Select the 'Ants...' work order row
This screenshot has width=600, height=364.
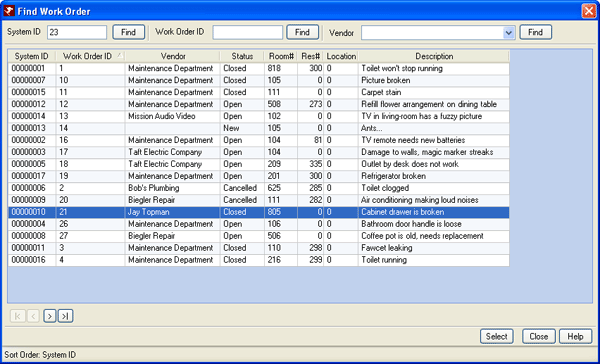(259, 128)
